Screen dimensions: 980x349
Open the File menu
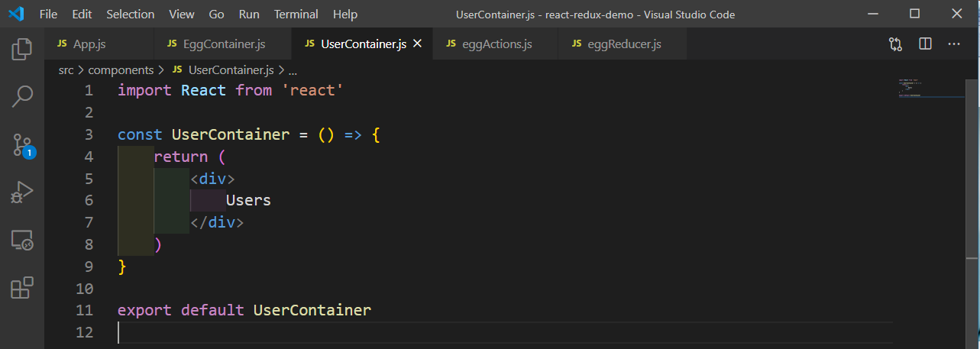click(x=47, y=14)
